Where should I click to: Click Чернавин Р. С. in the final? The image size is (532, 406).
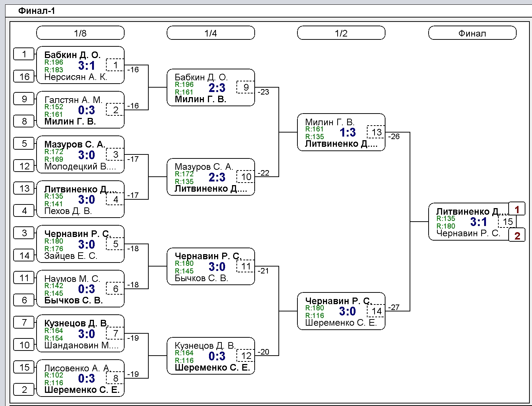468,233
